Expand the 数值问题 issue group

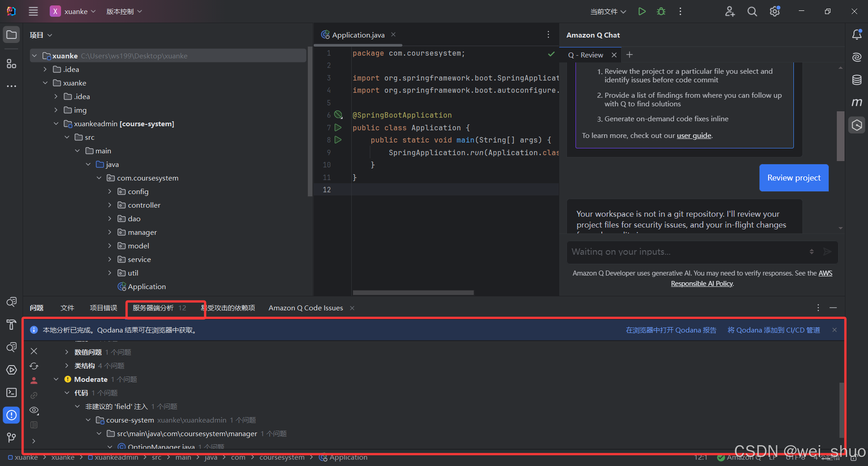66,352
